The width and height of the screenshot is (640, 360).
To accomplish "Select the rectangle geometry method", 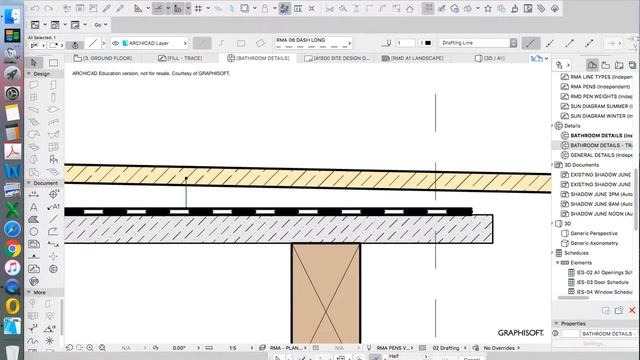I will click(x=241, y=43).
